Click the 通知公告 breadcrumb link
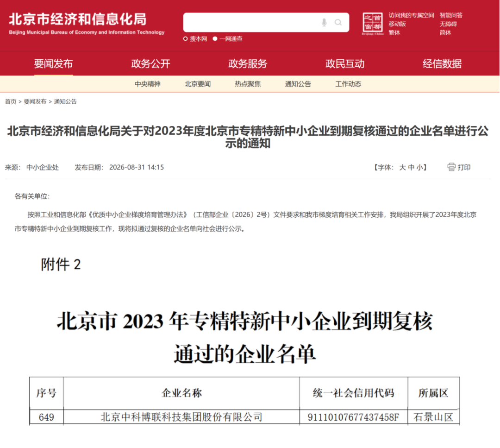This screenshot has width=500, height=448. pyautogui.click(x=65, y=101)
